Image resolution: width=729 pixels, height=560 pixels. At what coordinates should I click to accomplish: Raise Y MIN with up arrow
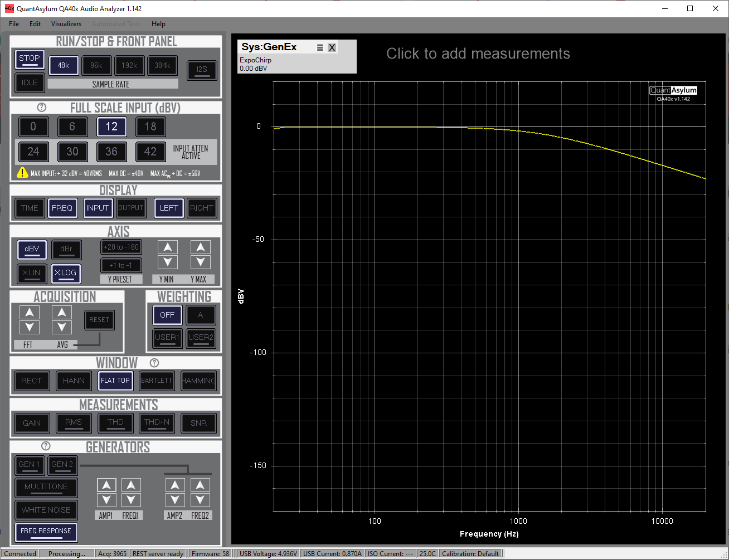pyautogui.click(x=168, y=247)
